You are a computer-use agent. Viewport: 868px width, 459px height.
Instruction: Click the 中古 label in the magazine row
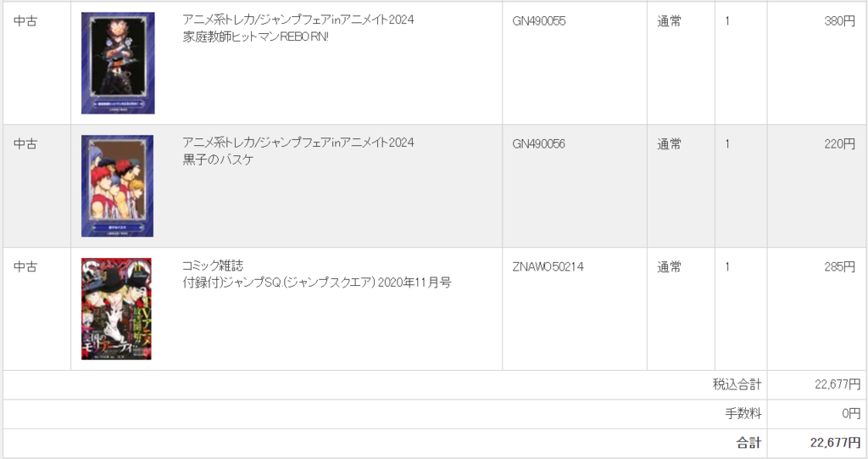pyautogui.click(x=25, y=267)
